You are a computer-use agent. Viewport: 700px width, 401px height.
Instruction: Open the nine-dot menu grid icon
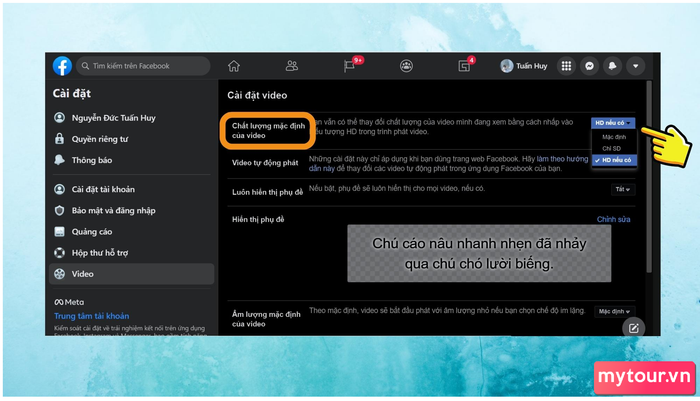click(x=566, y=66)
